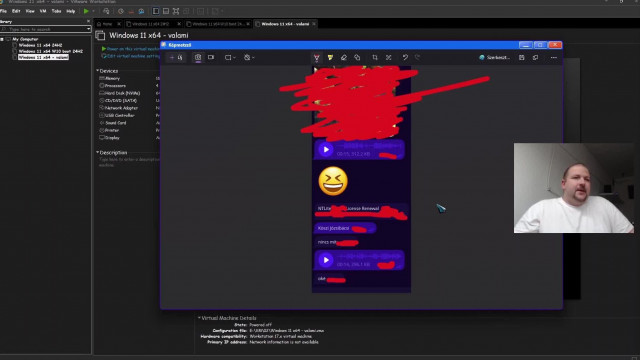640x360 pixels.
Task: Click the Szerkeszt... edit in Paint button
Action: tap(494, 58)
